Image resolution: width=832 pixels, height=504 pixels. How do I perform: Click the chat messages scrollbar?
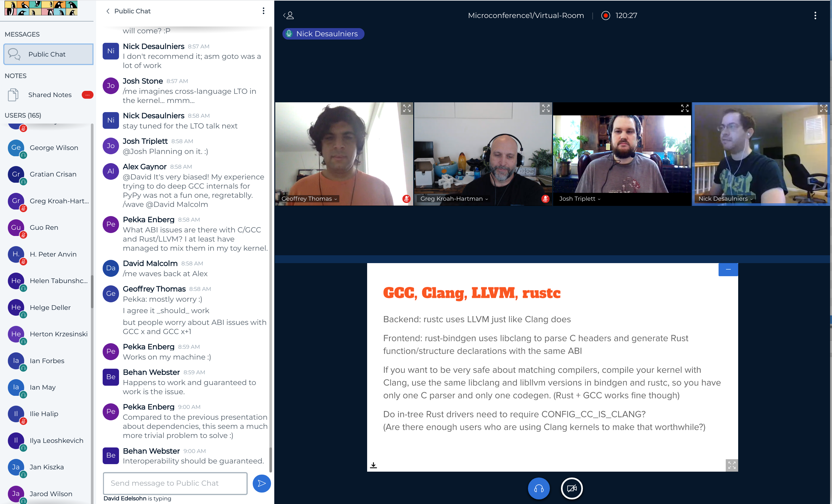[x=270, y=459]
